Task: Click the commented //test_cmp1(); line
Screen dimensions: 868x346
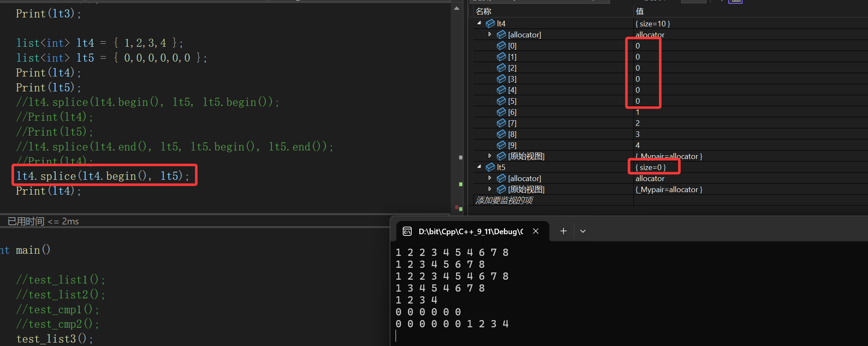Action: point(58,309)
